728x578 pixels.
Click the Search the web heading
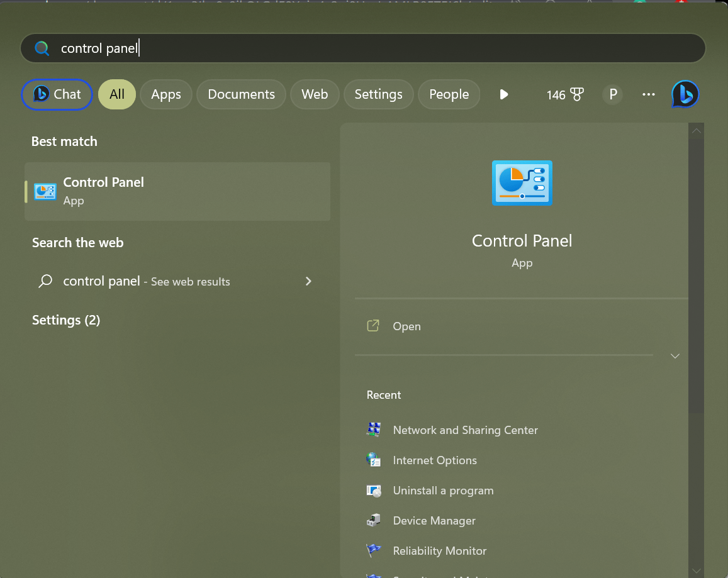(77, 243)
